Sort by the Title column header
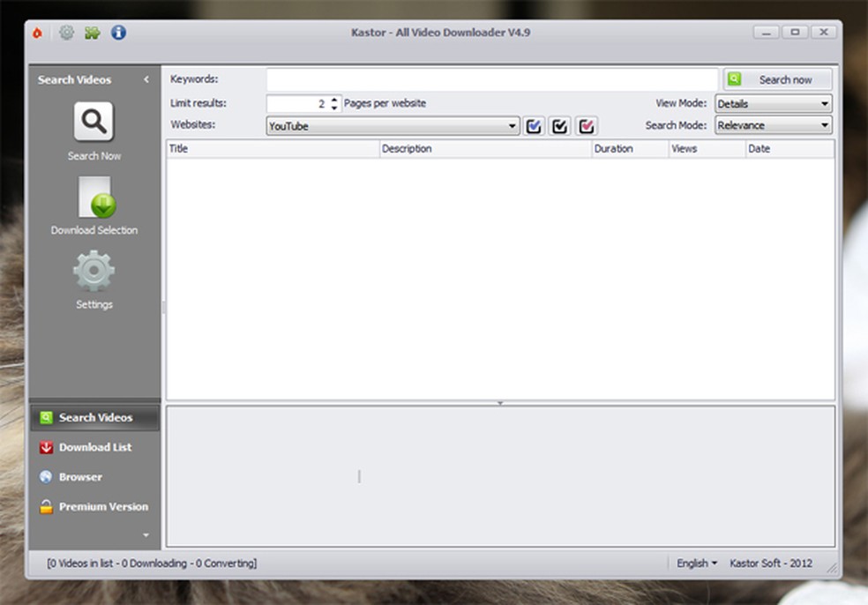The height and width of the screenshot is (605, 868). (273, 148)
